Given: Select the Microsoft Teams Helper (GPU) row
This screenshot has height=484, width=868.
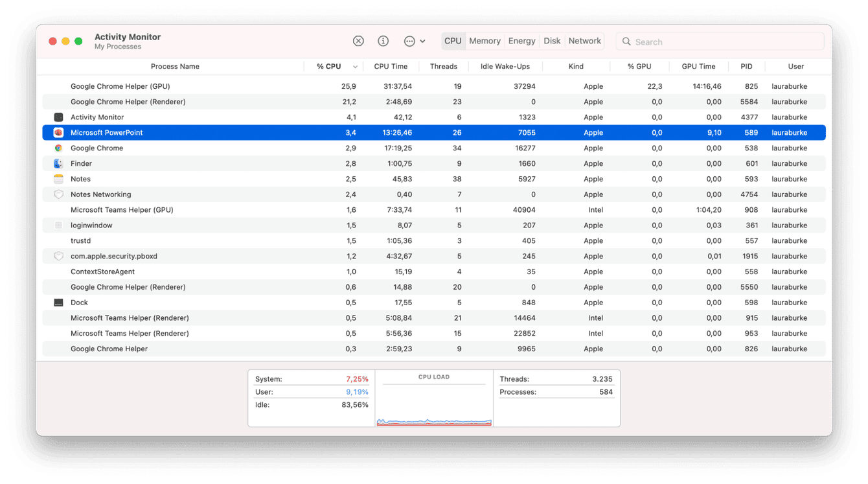Looking at the screenshot, I should (122, 210).
